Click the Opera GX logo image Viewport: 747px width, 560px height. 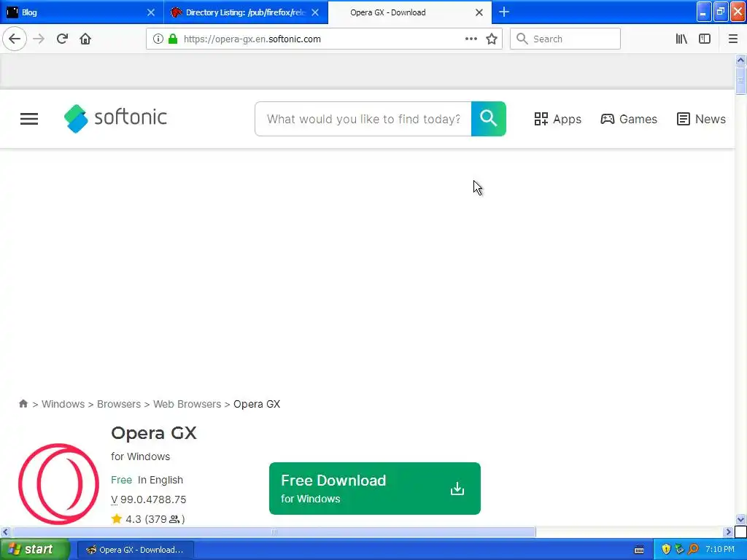58,484
